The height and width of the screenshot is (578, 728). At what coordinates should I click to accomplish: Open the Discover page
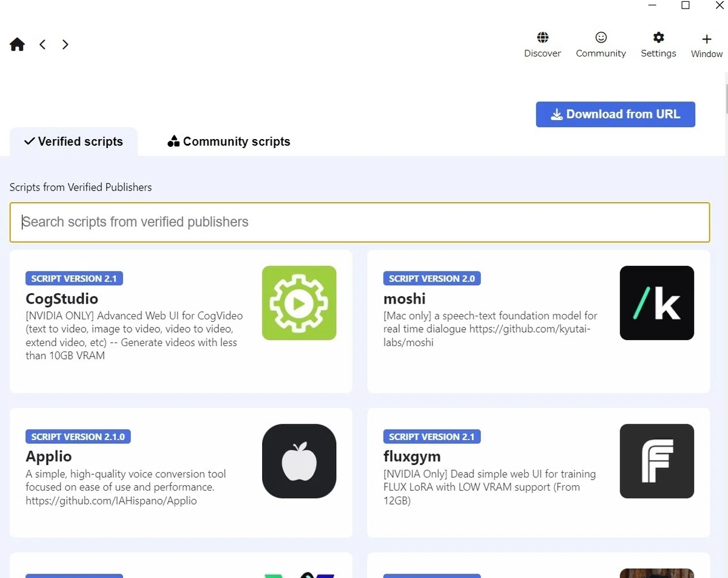pyautogui.click(x=542, y=46)
